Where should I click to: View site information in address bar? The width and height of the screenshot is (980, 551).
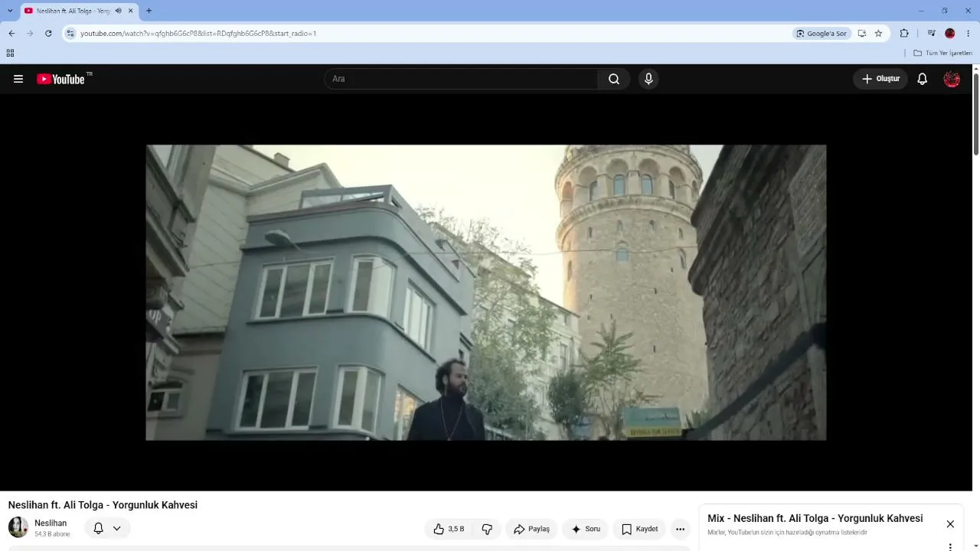[70, 34]
